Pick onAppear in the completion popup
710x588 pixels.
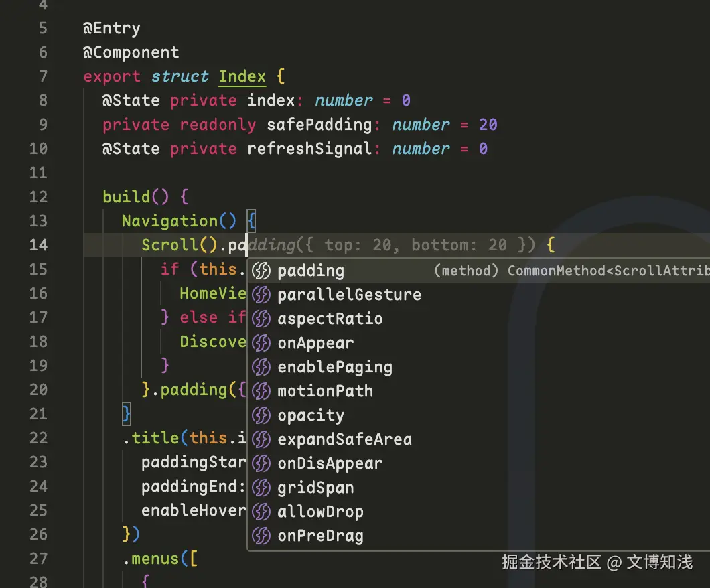pyautogui.click(x=479, y=343)
